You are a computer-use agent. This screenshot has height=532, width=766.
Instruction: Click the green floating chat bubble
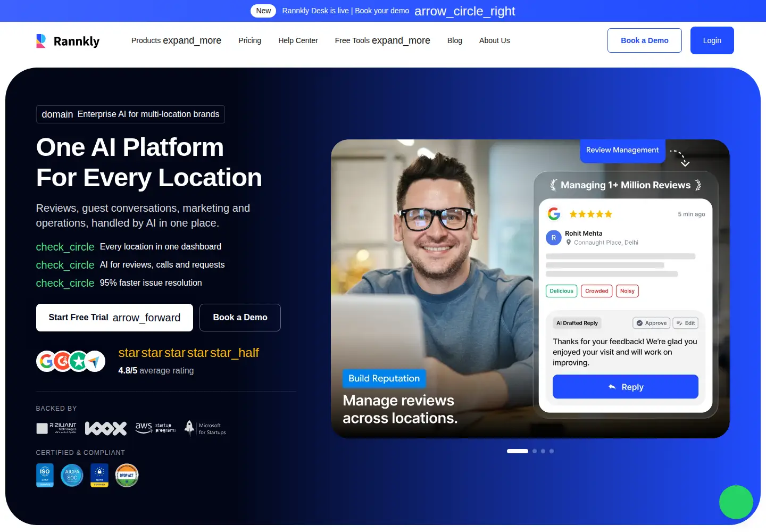[x=736, y=502]
